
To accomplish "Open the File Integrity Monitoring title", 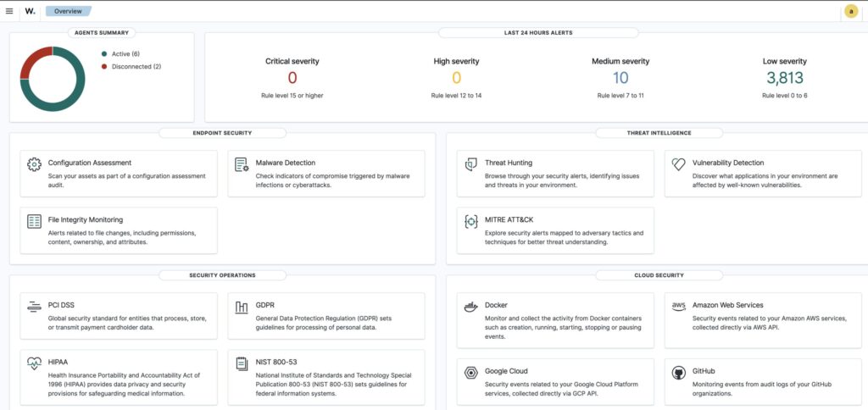I will [x=86, y=219].
